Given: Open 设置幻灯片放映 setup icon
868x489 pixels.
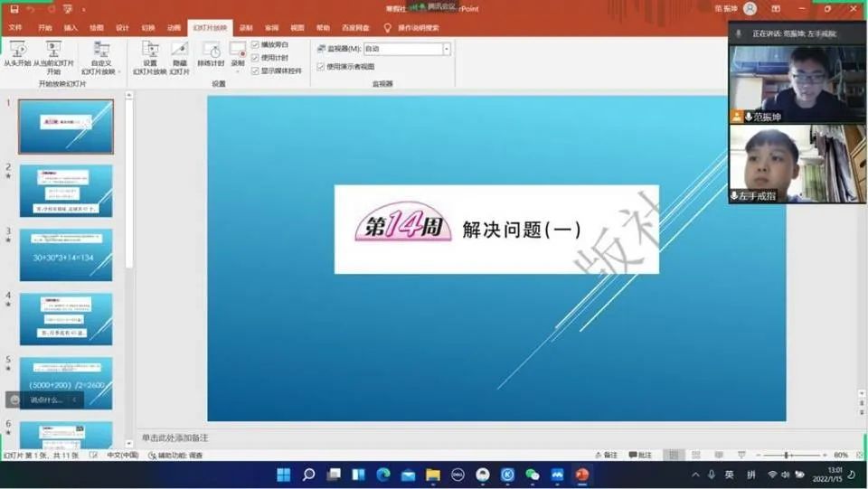Looking at the screenshot, I should point(150,52).
